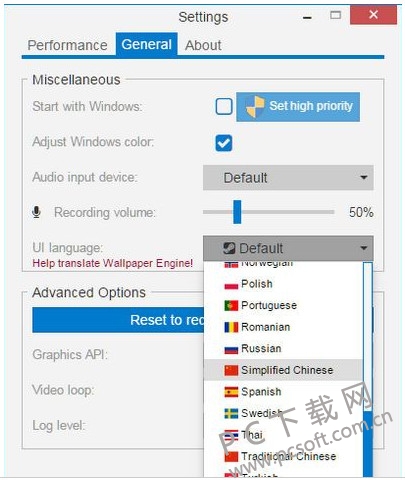The width and height of the screenshot is (405, 480).
Task: Enable the Start with Windows checkbox
Action: [x=224, y=107]
